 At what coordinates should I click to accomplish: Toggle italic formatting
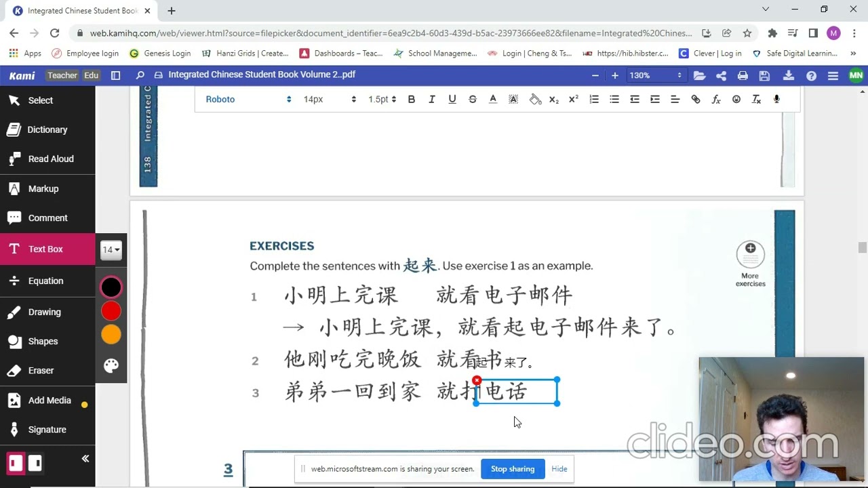[x=431, y=99]
